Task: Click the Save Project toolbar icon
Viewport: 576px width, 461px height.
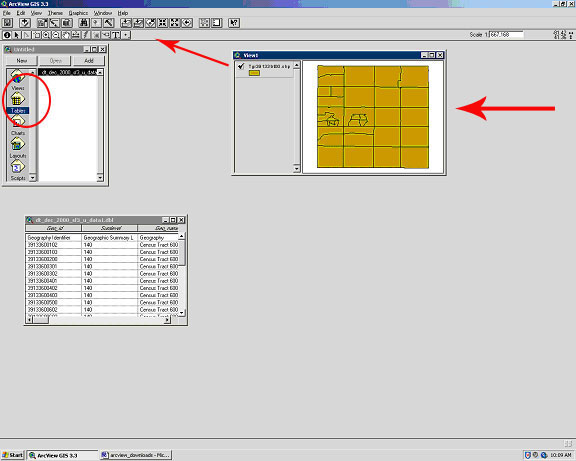Action: click(x=8, y=23)
